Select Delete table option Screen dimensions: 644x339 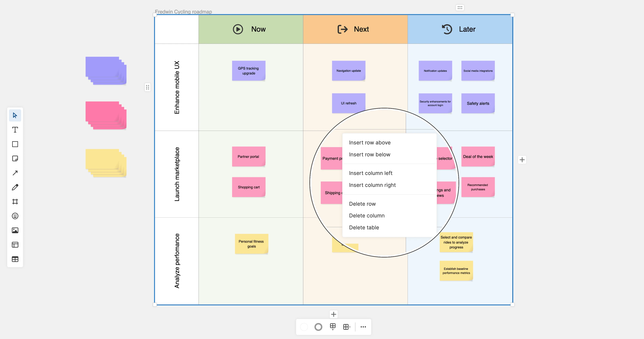[364, 228]
